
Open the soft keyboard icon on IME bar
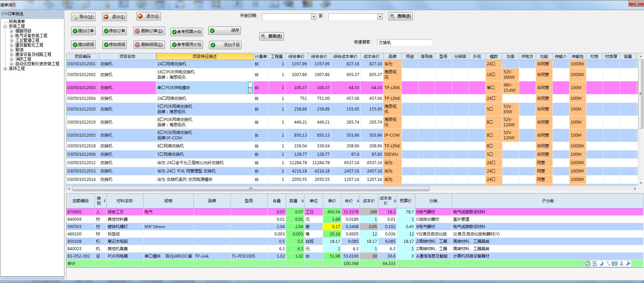614,264
